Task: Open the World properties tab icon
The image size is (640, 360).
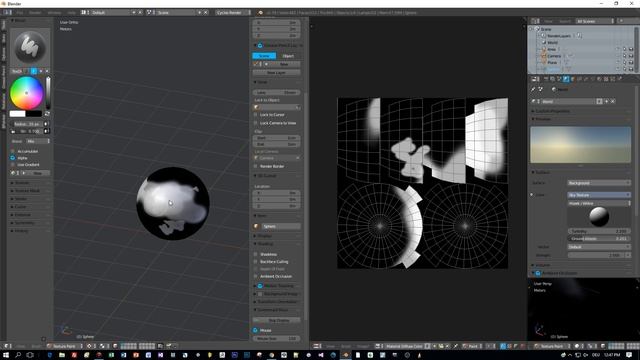Action: [566, 79]
